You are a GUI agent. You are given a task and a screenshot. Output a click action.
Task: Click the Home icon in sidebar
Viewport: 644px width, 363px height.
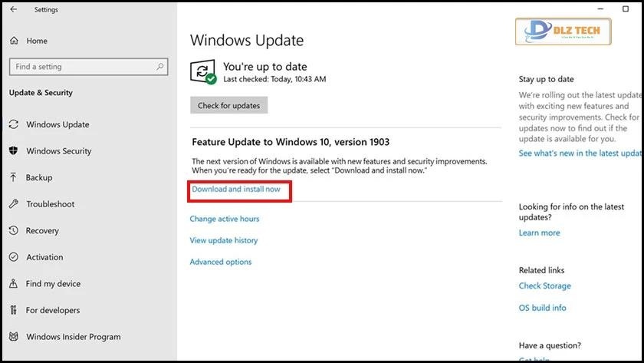14,41
